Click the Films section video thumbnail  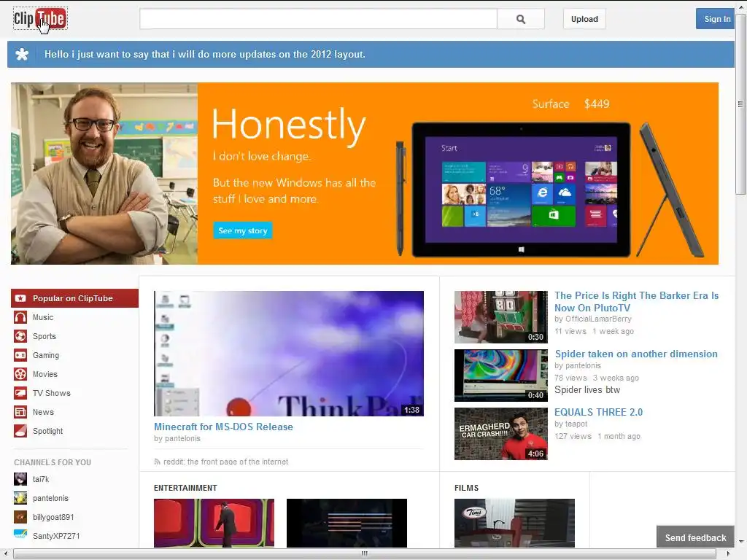click(x=514, y=523)
